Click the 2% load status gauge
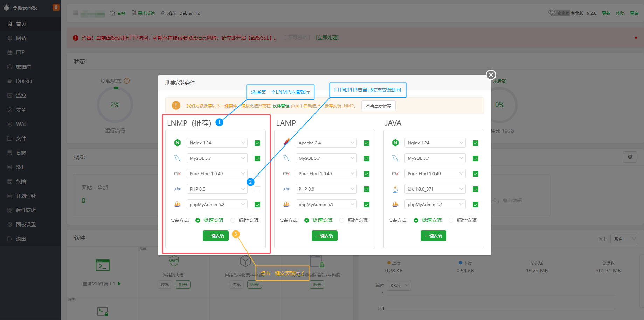This screenshot has height=320, width=644. click(115, 105)
